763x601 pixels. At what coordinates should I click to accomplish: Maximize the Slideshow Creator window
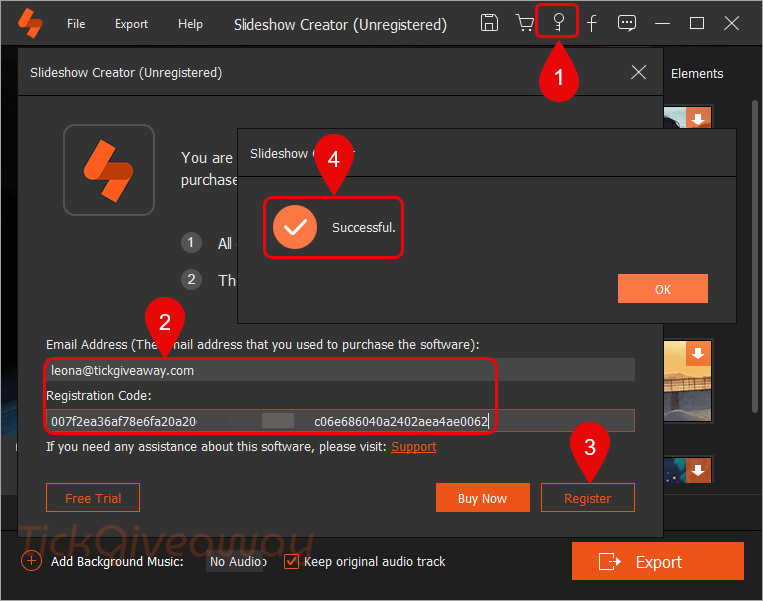click(697, 23)
